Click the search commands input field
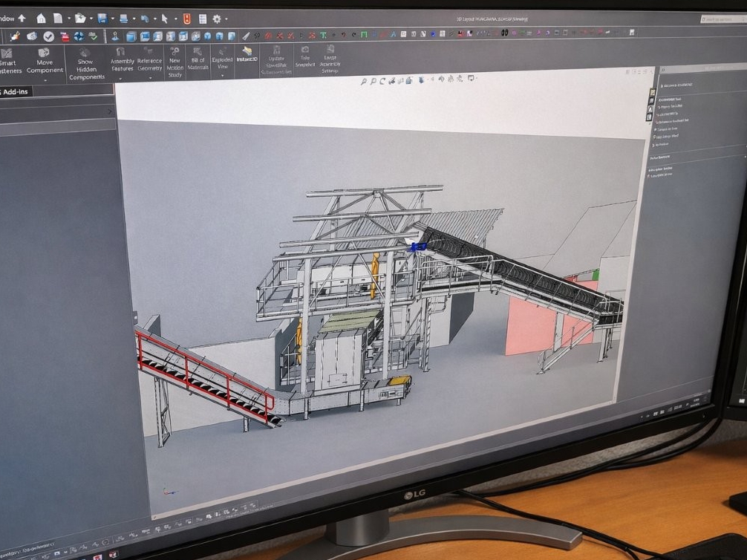This screenshot has width=747, height=560. (723, 19)
